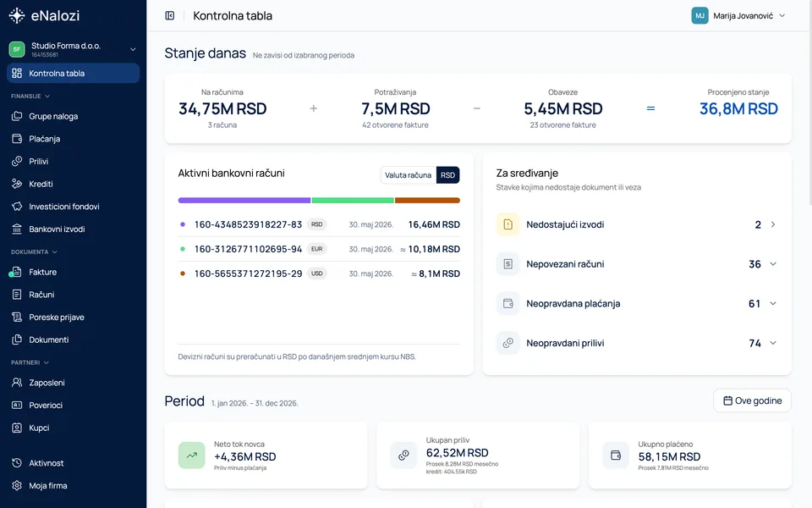Image resolution: width=812 pixels, height=508 pixels.
Task: Click the Ukupno plaćeno wallet icon
Action: pyautogui.click(x=616, y=456)
